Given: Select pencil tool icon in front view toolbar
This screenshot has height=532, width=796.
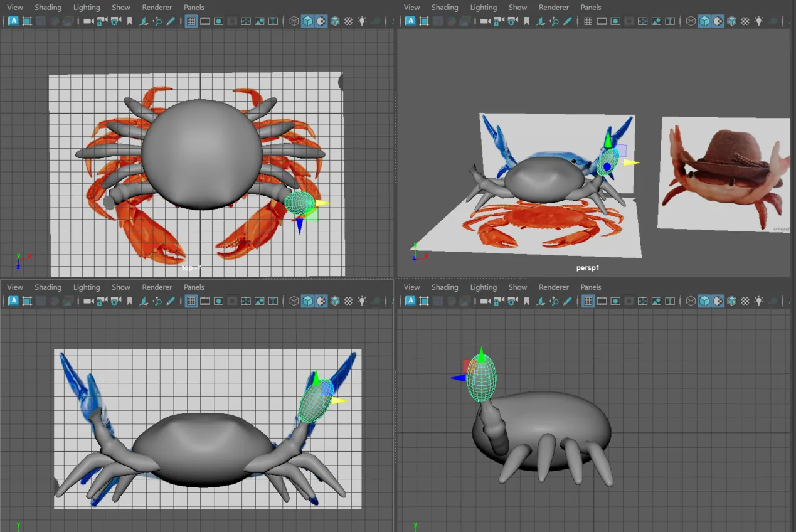Looking at the screenshot, I should click(x=170, y=301).
